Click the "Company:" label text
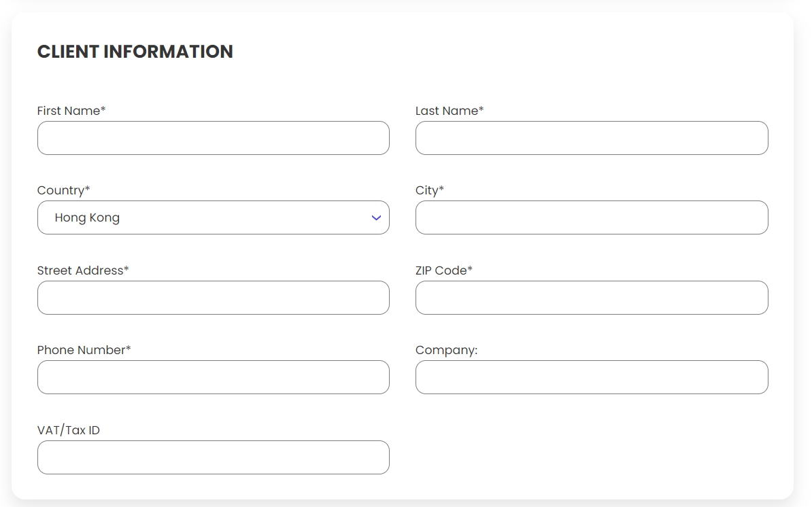The width and height of the screenshot is (812, 507). 447,350
